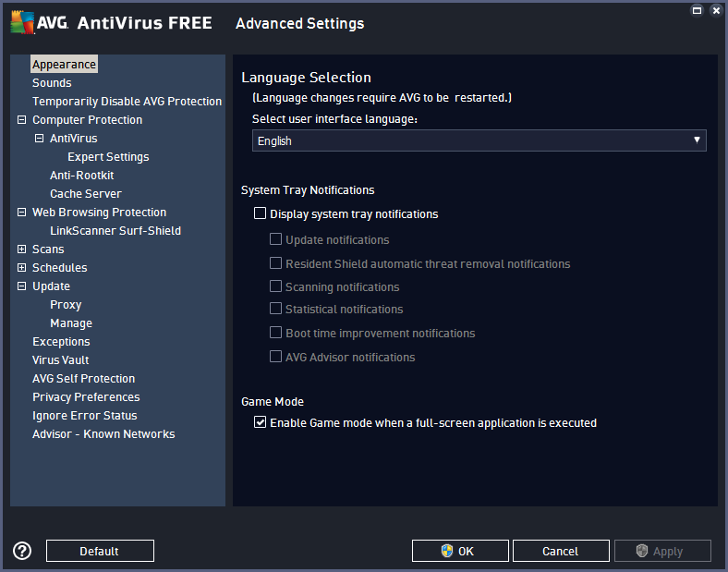Click the AVG logo icon
Image resolution: width=728 pixels, height=572 pixels.
coord(23,22)
